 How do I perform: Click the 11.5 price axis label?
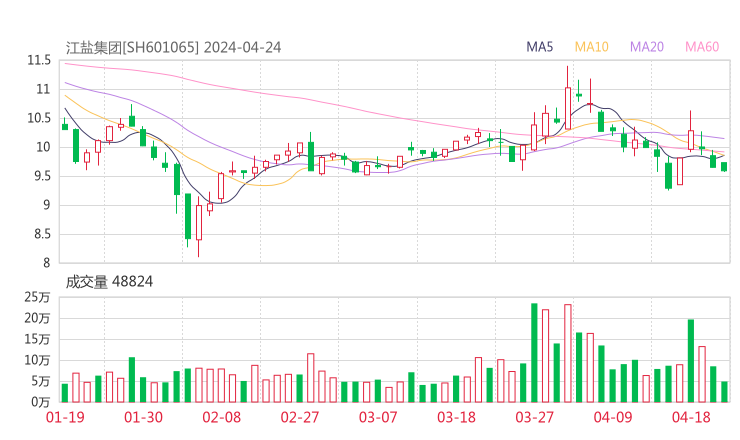click(39, 60)
